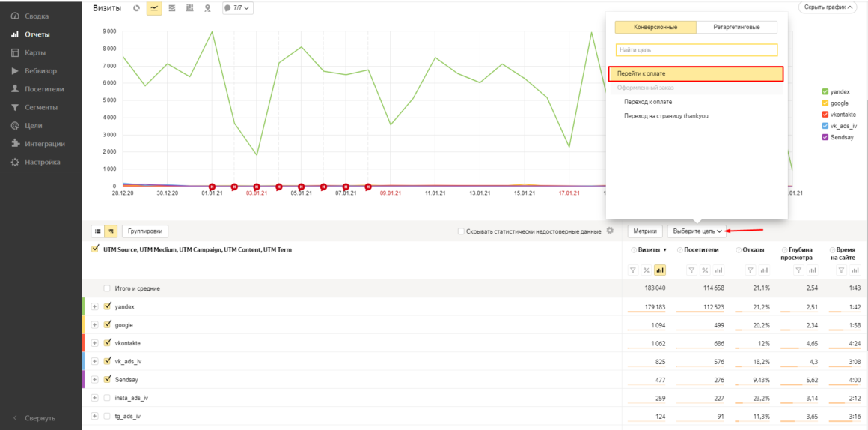Open Отчеты section in sidebar
Image resolution: width=868 pixels, height=430 pixels.
pos(37,34)
